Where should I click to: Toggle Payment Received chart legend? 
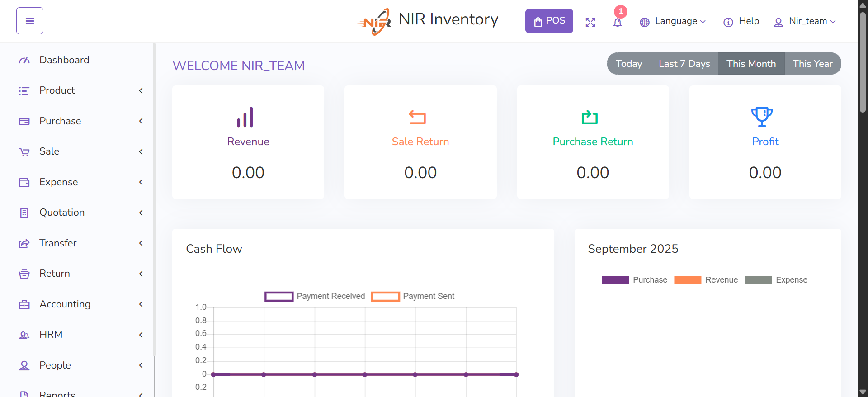pyautogui.click(x=315, y=296)
